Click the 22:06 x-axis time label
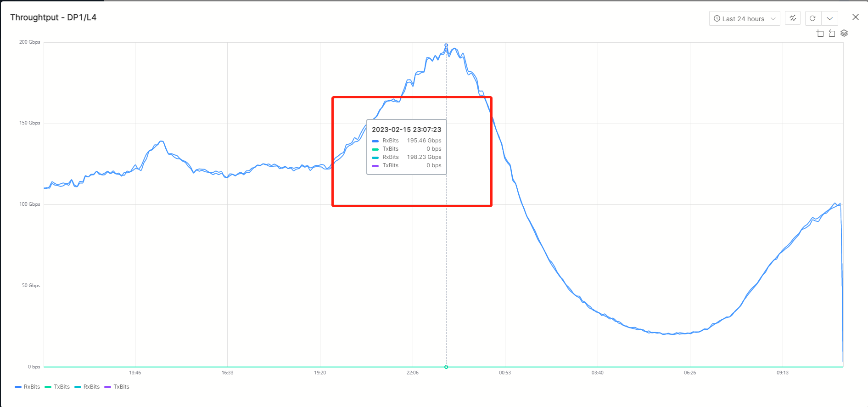Viewport: 868px width, 407px height. 412,373
